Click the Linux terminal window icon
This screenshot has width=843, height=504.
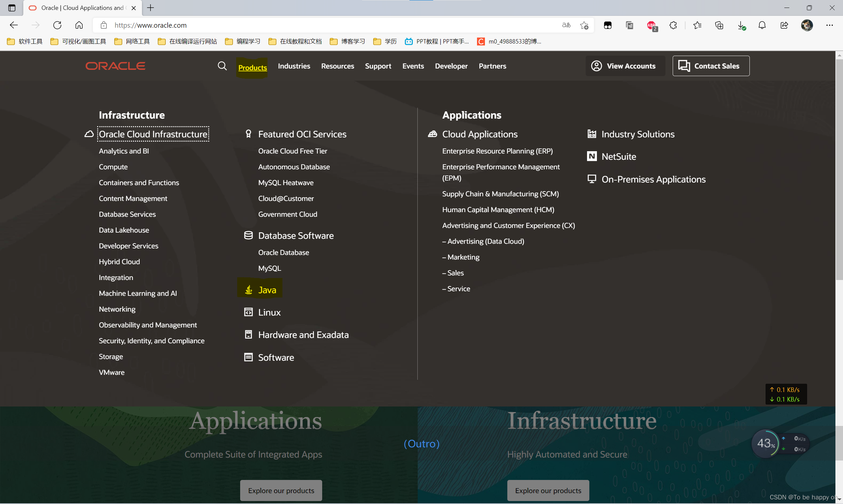249,312
